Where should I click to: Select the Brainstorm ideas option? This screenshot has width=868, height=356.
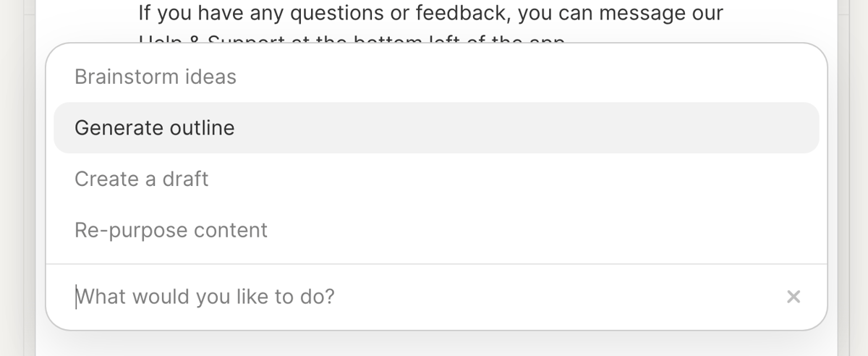156,77
